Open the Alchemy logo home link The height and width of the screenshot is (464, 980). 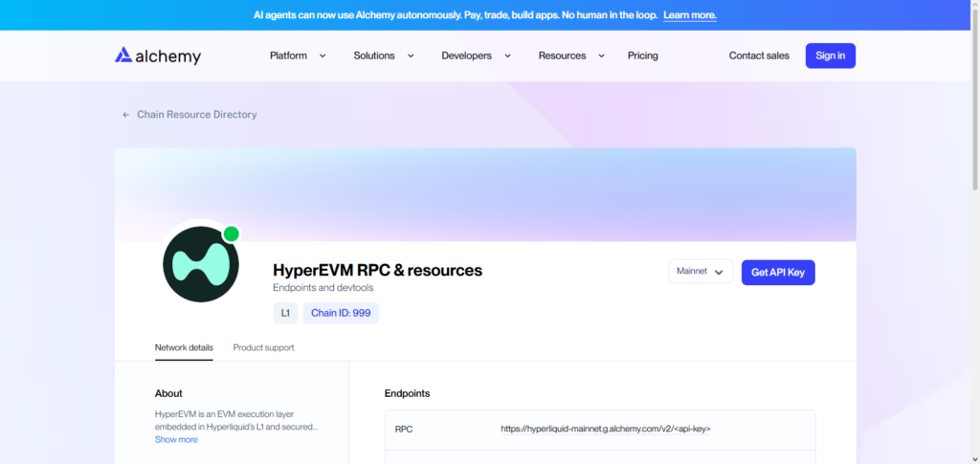[158, 55]
